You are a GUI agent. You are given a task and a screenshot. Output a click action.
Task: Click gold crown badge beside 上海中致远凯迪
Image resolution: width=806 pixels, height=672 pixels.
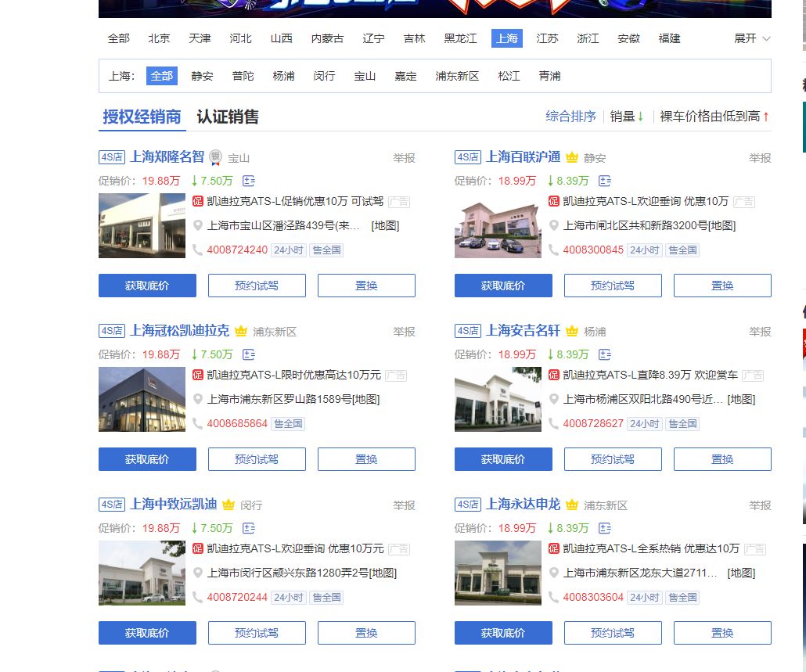(x=228, y=505)
